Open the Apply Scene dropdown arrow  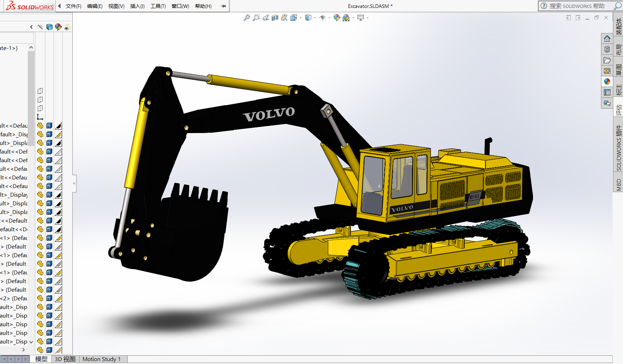(353, 18)
